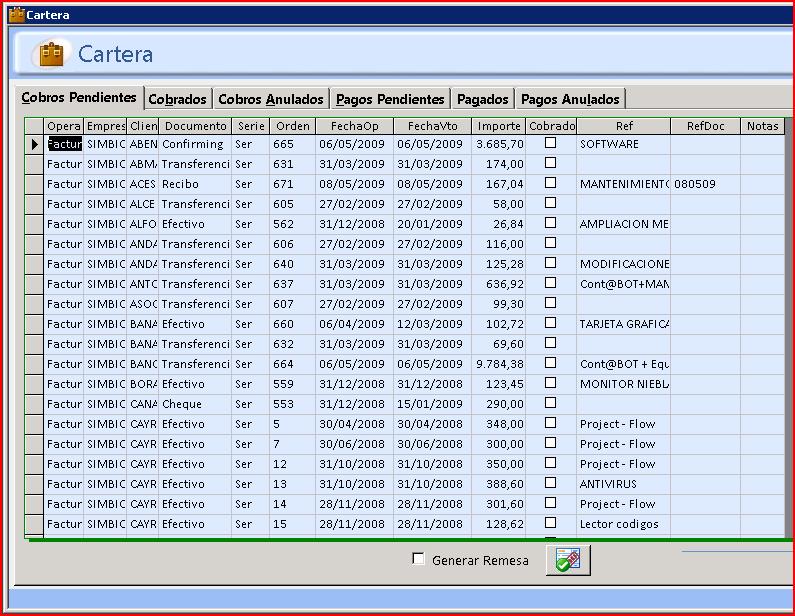Click the Cont@BOT + Equ reference cell
The image size is (795, 616).
click(x=624, y=365)
